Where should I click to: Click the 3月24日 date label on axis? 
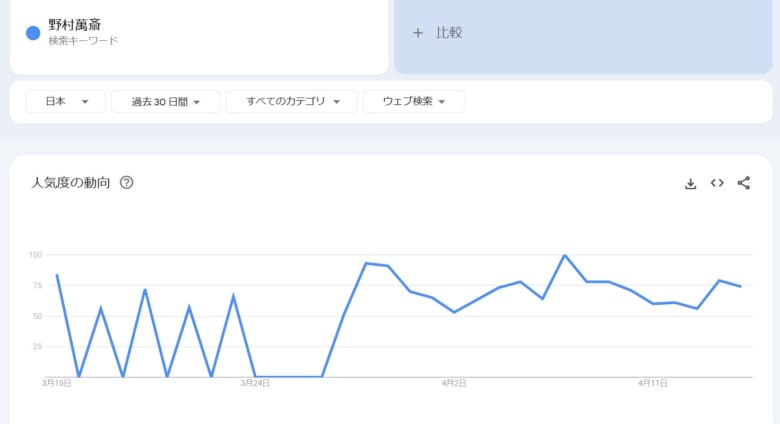(255, 383)
